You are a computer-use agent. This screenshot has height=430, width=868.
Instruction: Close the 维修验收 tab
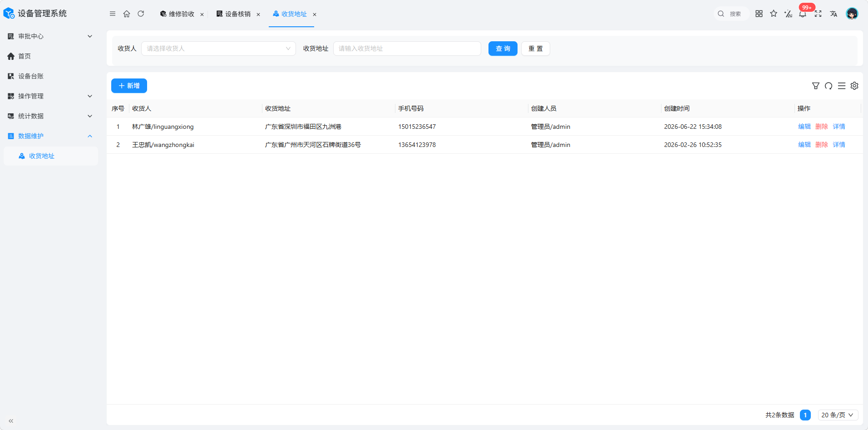coord(202,15)
